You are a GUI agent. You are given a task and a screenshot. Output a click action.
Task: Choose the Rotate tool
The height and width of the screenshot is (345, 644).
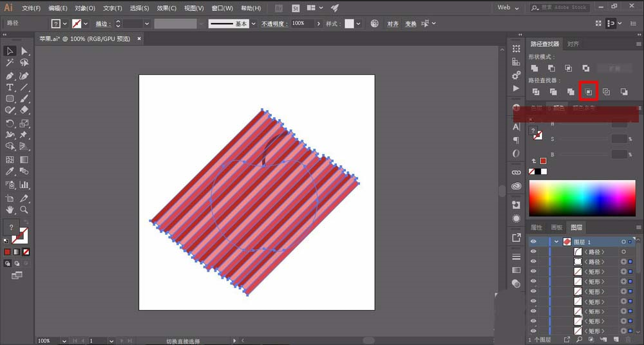point(10,123)
